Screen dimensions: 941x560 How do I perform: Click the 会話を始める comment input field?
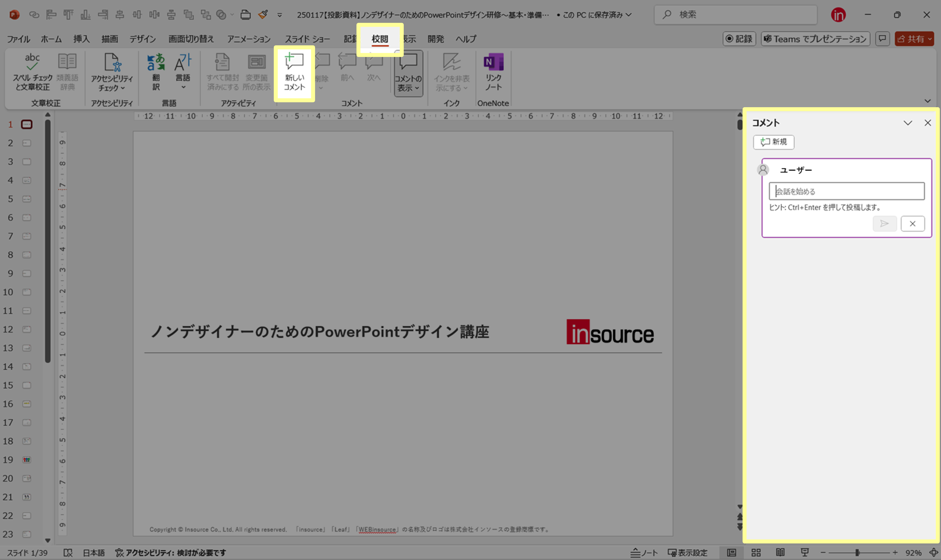coord(847,191)
